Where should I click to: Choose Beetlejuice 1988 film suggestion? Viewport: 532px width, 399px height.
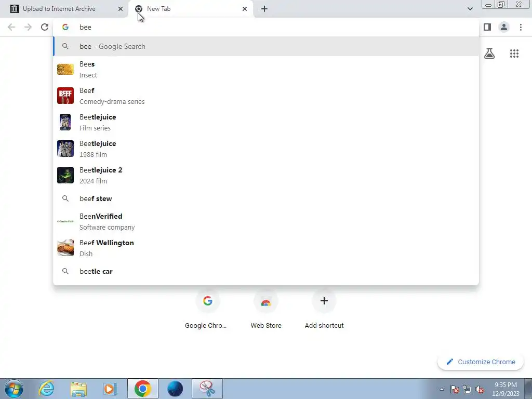coord(266,149)
